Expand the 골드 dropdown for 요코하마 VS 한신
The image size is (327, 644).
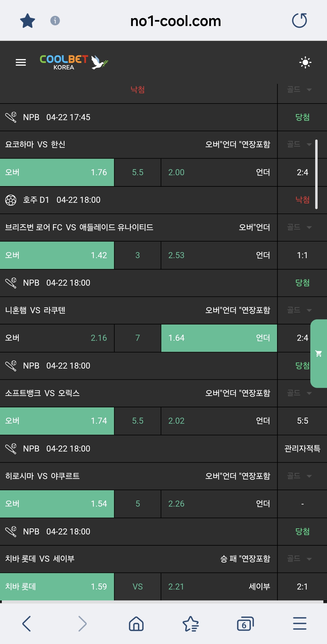click(x=299, y=144)
